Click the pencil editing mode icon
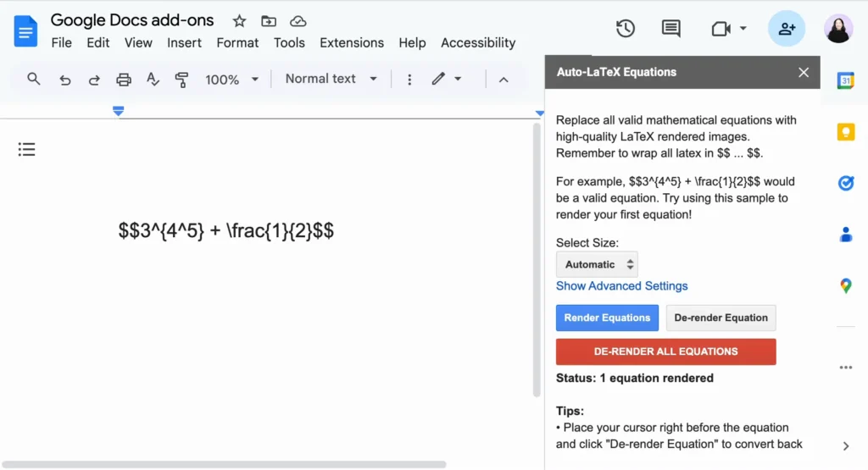The width and height of the screenshot is (868, 470). [x=438, y=79]
